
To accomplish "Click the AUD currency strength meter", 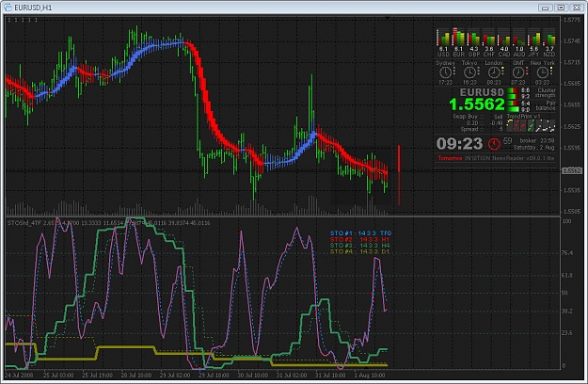I will tap(519, 42).
